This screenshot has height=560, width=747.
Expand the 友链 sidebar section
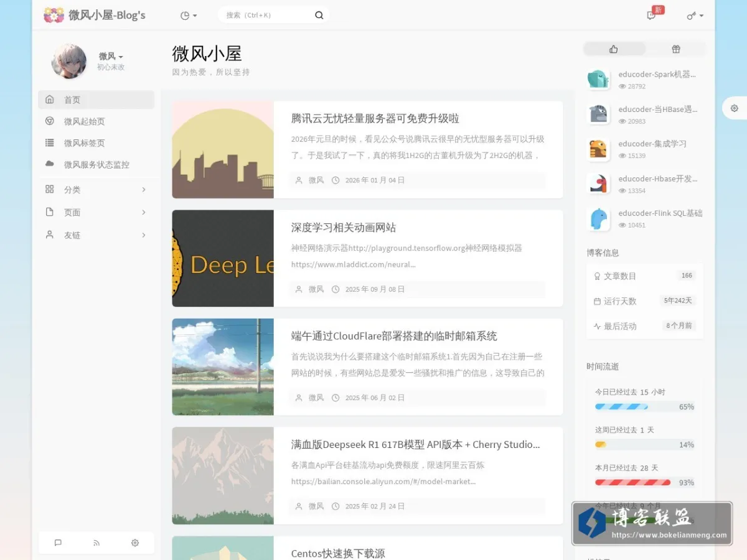(96, 235)
